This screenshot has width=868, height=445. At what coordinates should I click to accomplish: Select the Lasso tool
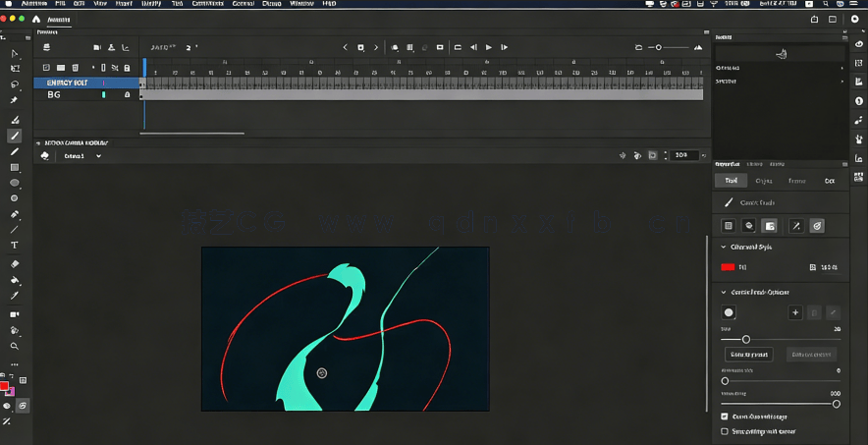[15, 84]
